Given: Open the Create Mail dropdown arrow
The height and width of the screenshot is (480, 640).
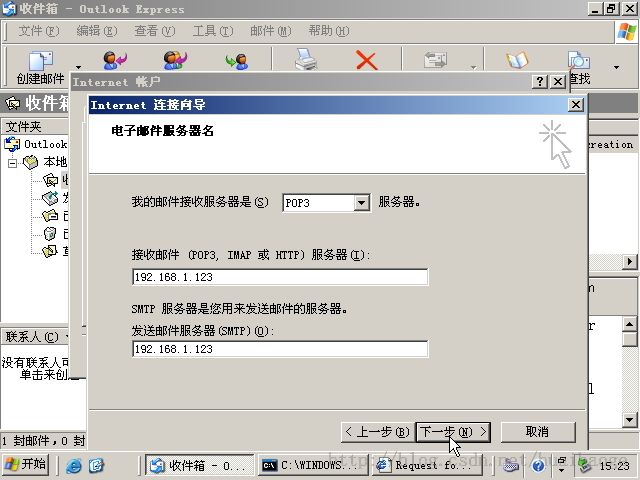Looking at the screenshot, I should click(x=78, y=67).
